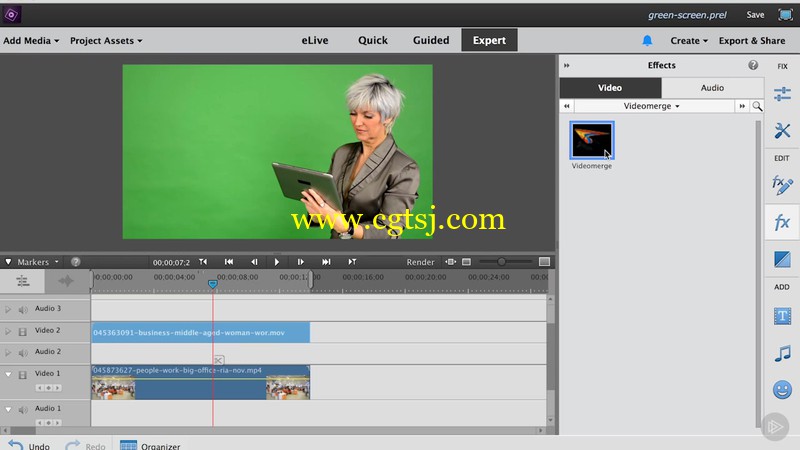Screen dimensions: 800x450
Task: Click the fit to visible timeline icon
Action: (450, 262)
